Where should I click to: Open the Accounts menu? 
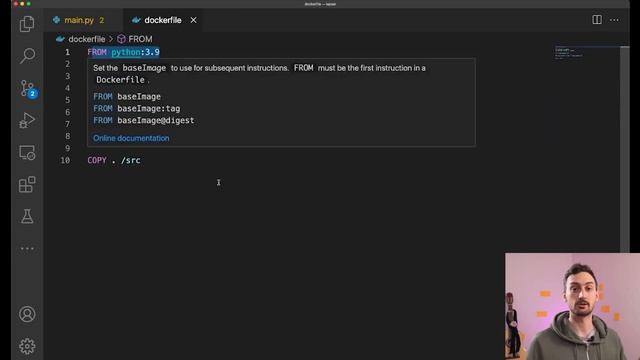coord(27,314)
